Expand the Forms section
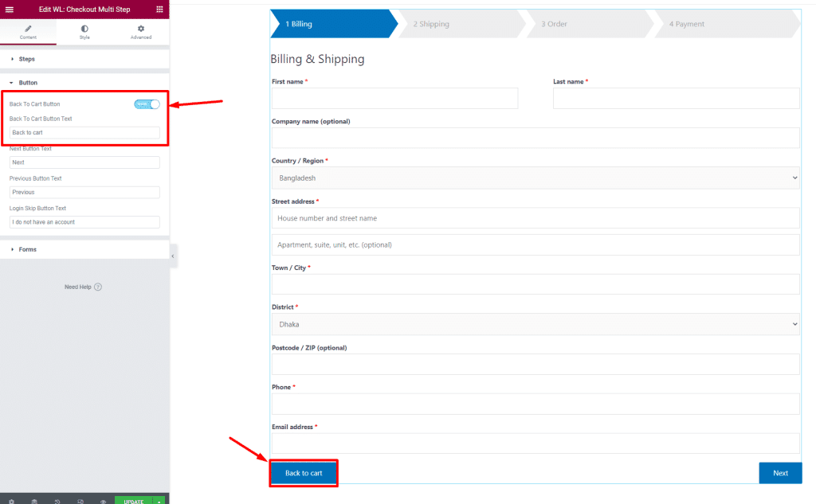The image size is (816, 504). coord(27,249)
